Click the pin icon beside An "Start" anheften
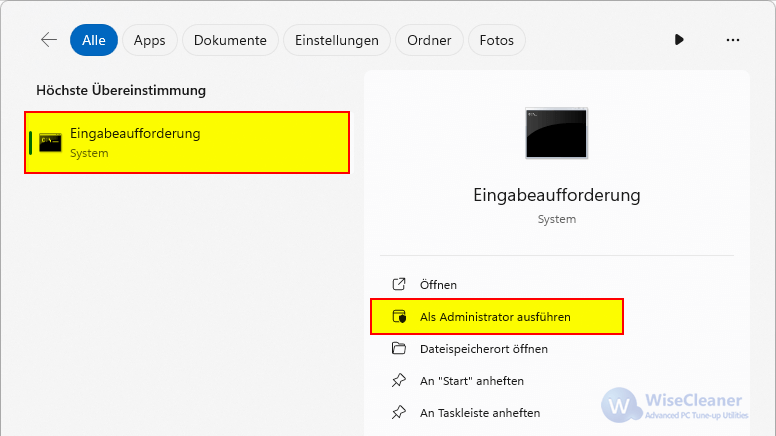Viewport: 776px width, 436px height. pyautogui.click(x=399, y=381)
